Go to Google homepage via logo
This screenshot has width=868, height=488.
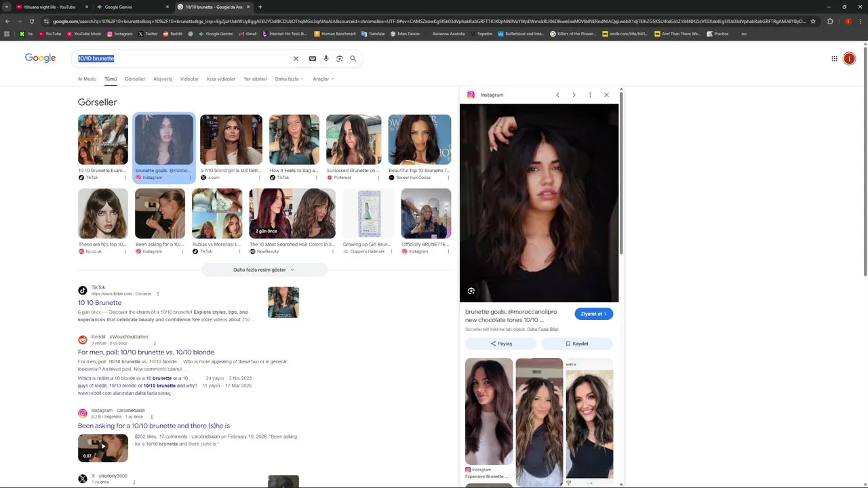[41, 58]
